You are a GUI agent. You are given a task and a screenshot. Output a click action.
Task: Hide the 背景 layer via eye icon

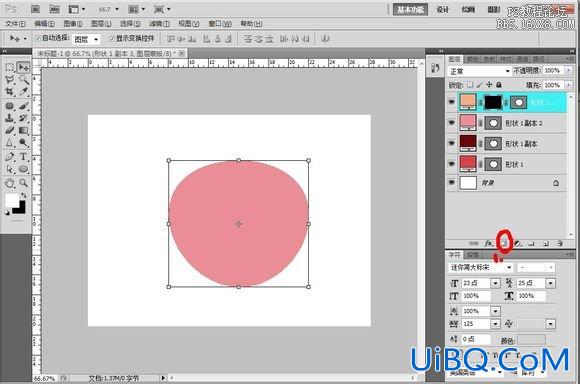pos(451,183)
